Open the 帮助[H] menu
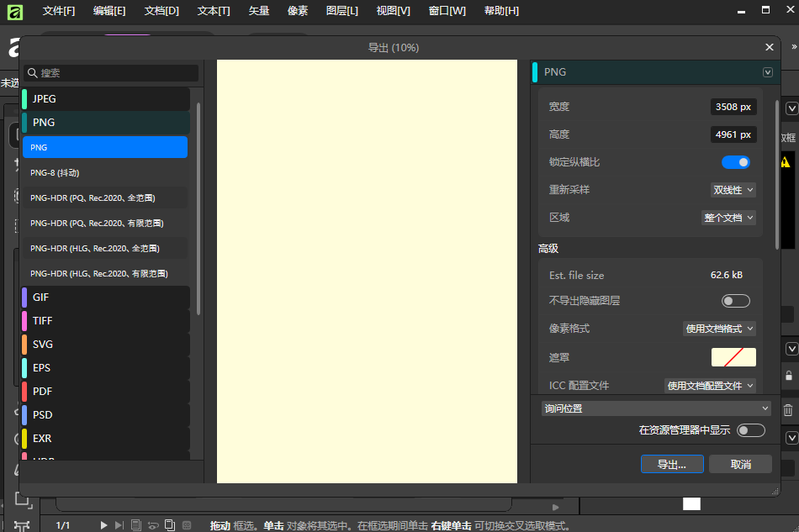The image size is (799, 532). [501, 11]
